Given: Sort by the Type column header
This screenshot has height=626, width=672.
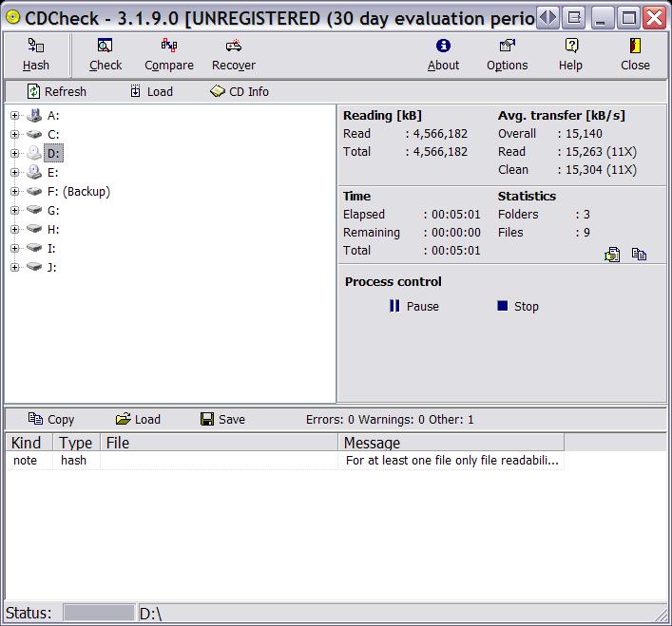Looking at the screenshot, I should coord(76,443).
